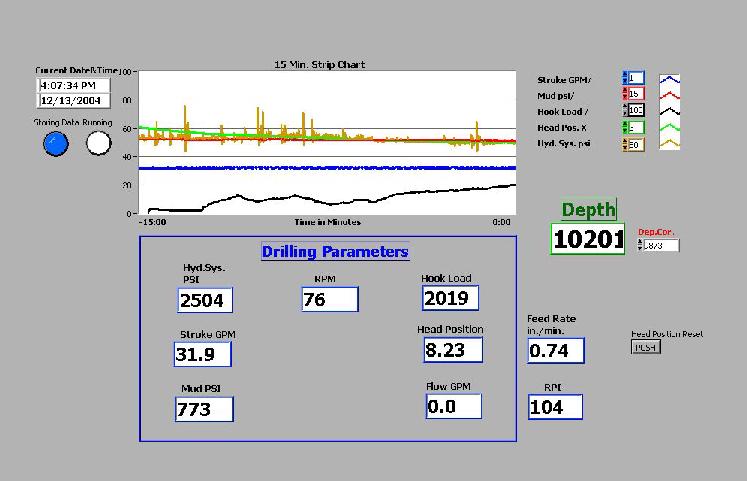Screen dimensions: 747x481
Task: Adjust the Stroke GPM scale stepper arrows
Action: tap(625, 78)
